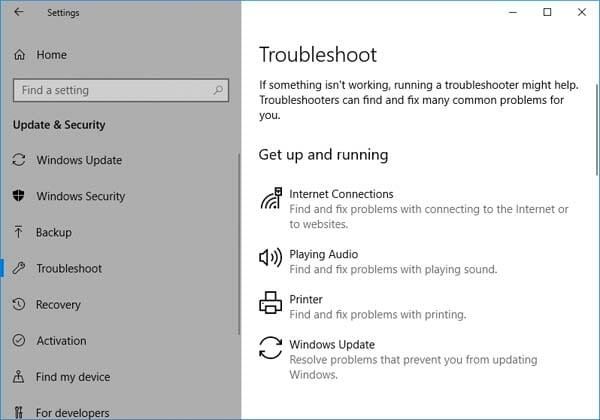Click the Find my device icon

(18, 377)
